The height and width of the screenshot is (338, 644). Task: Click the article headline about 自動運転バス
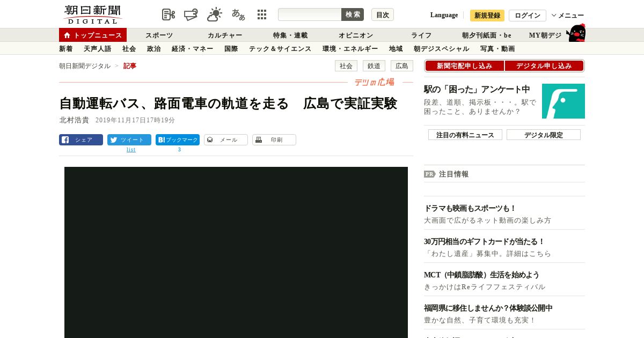click(x=228, y=104)
